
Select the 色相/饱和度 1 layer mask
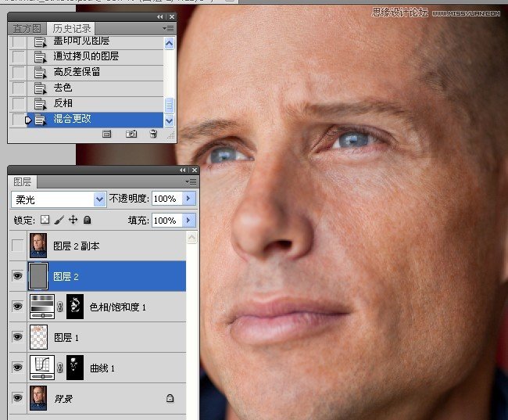[75, 307]
